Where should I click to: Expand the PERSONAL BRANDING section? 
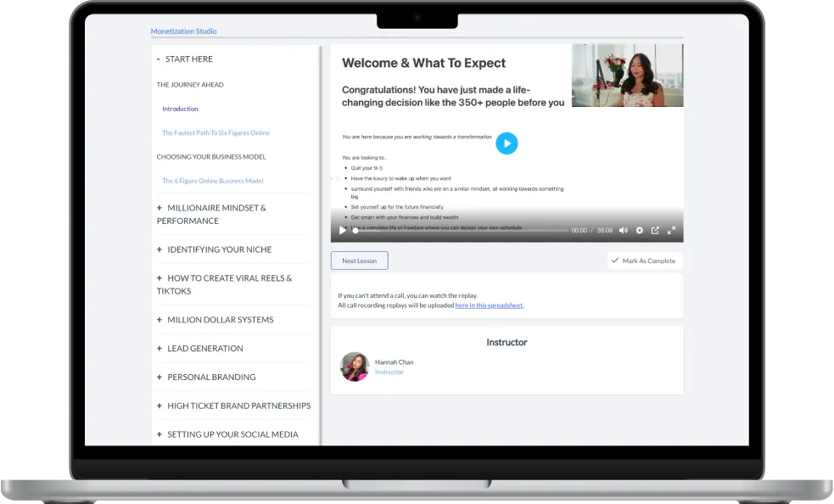point(206,378)
